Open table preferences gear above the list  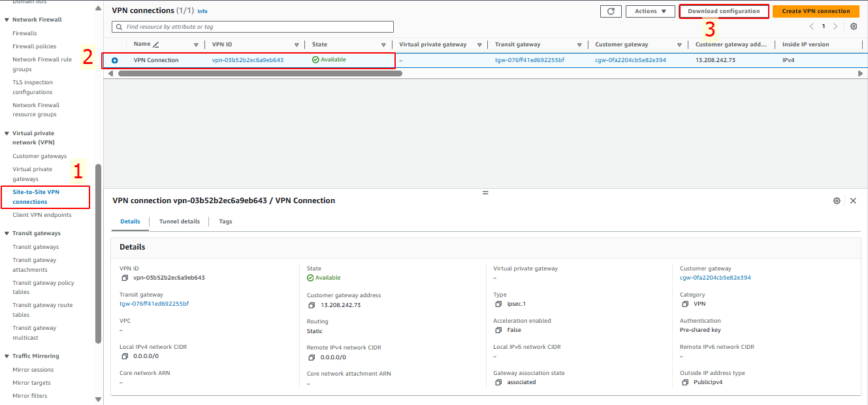[x=854, y=26]
